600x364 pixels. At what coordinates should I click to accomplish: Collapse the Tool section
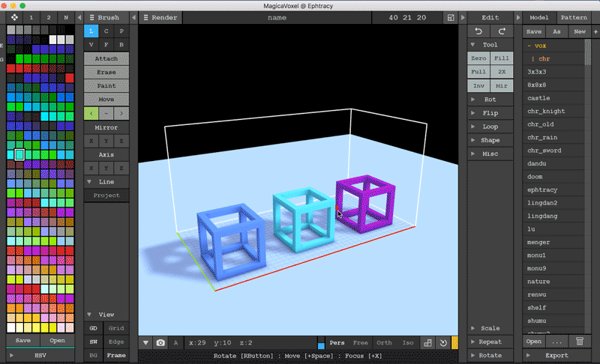[x=490, y=45]
